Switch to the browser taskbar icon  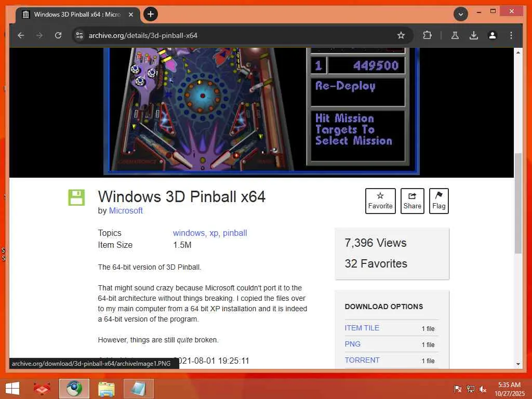click(74, 389)
